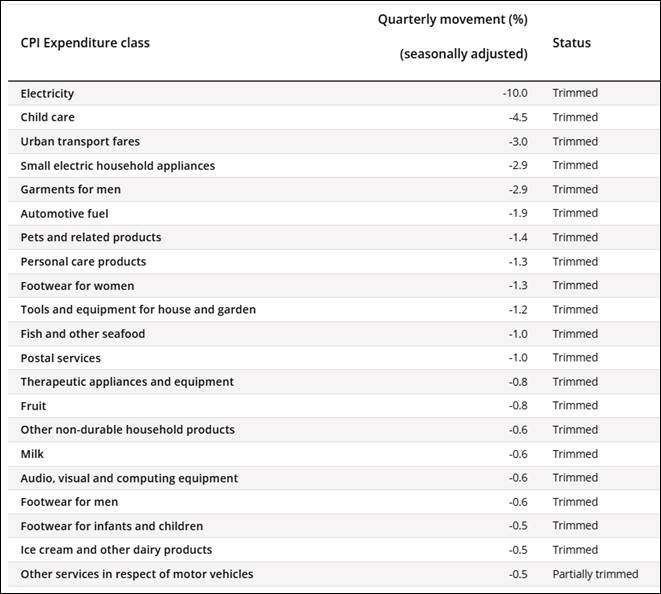Select Audio, visual and computing equipment row
This screenshot has width=661, height=594.
(x=129, y=478)
